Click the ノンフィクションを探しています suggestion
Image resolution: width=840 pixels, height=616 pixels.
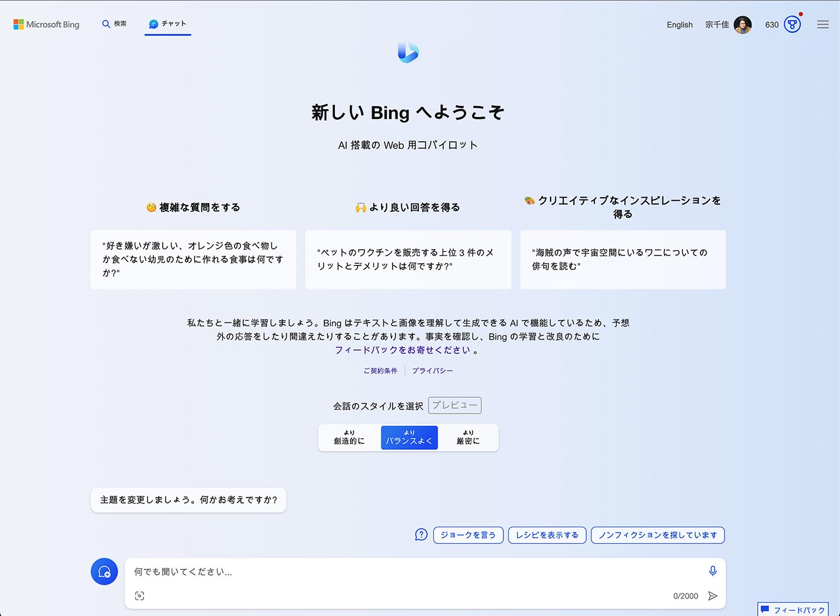point(658,535)
